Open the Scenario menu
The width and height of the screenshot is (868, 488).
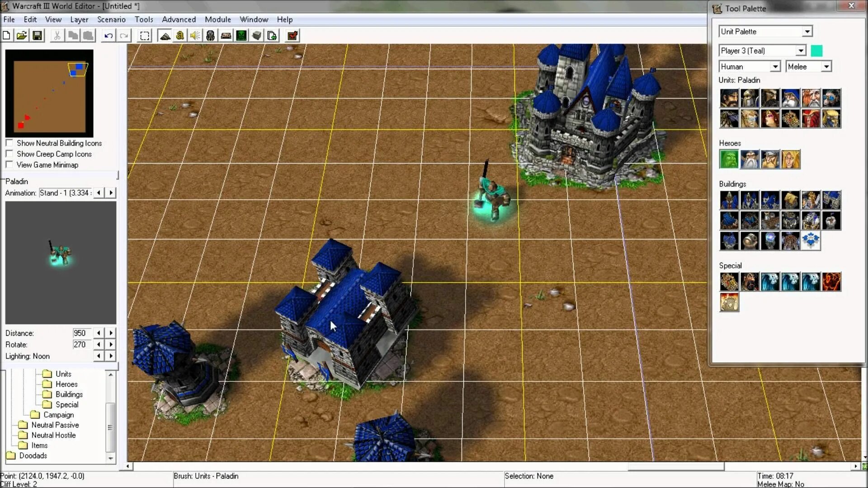[112, 19]
